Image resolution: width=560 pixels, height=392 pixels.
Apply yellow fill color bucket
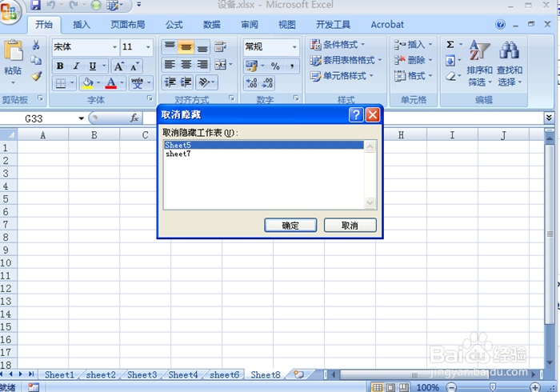coord(87,83)
